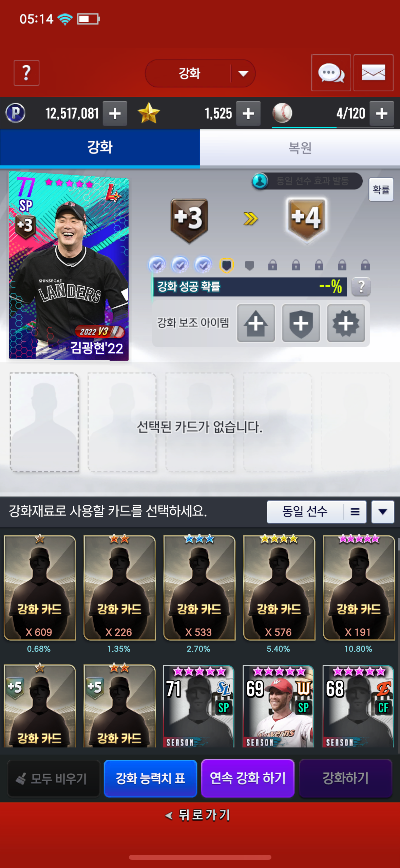
Task: Add points with plus beside 12,517,081
Action: pos(115,113)
